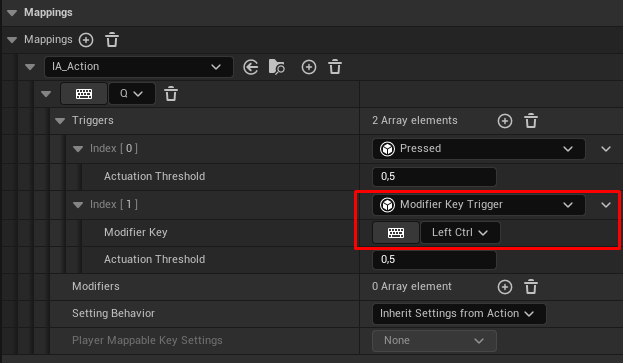623x363 pixels.
Task: Open the Inherit Settings from Action dropdown
Action: click(459, 314)
